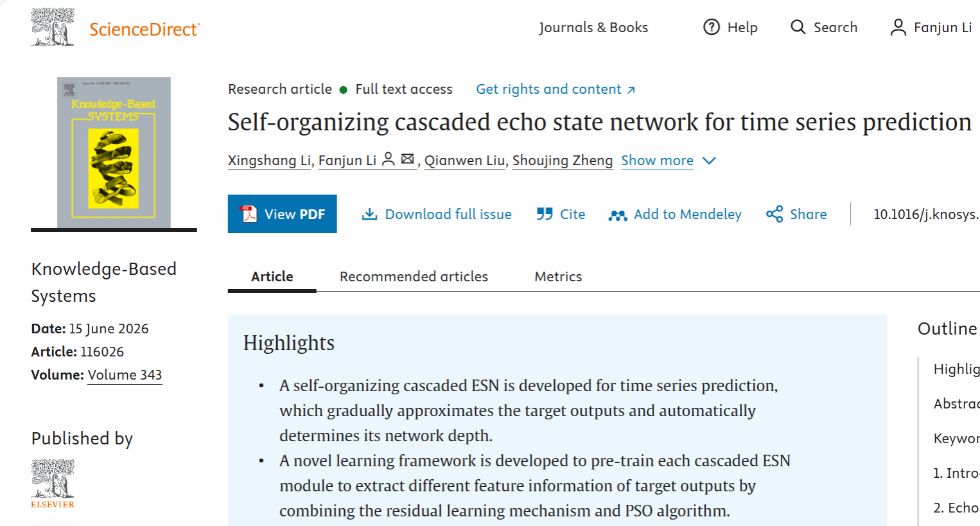Click the Share icon
980x526 pixels.
pos(774,214)
